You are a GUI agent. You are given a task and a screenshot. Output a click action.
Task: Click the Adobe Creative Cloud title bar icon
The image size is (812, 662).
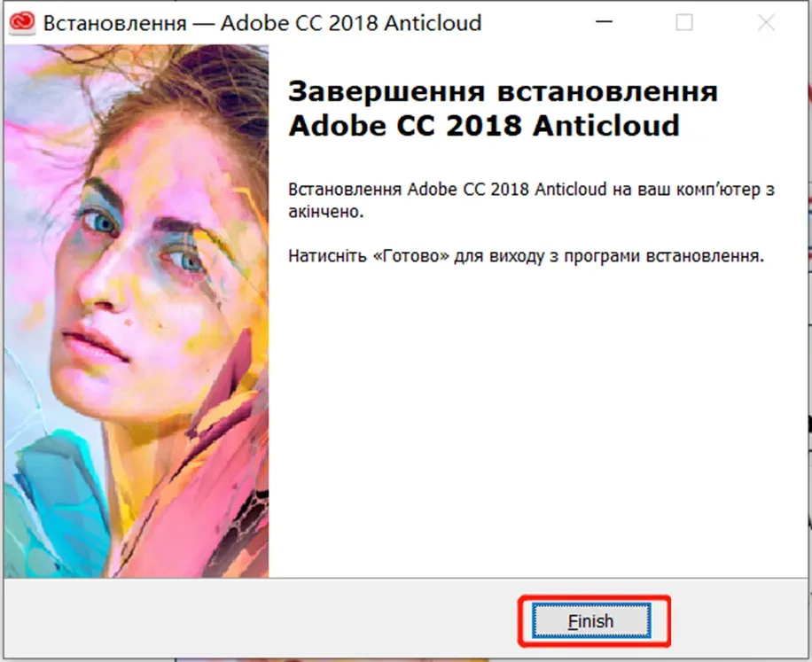[23, 23]
